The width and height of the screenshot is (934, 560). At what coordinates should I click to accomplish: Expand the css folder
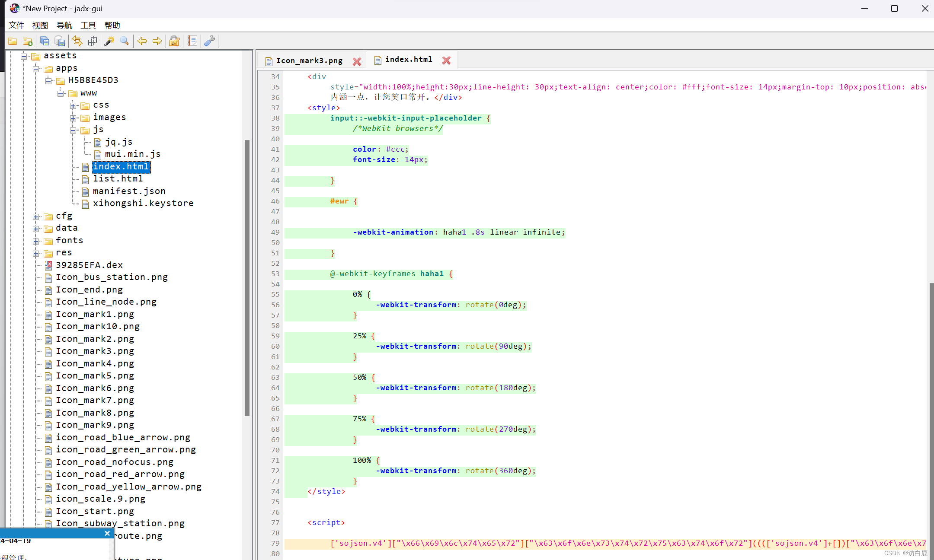pyautogui.click(x=74, y=105)
